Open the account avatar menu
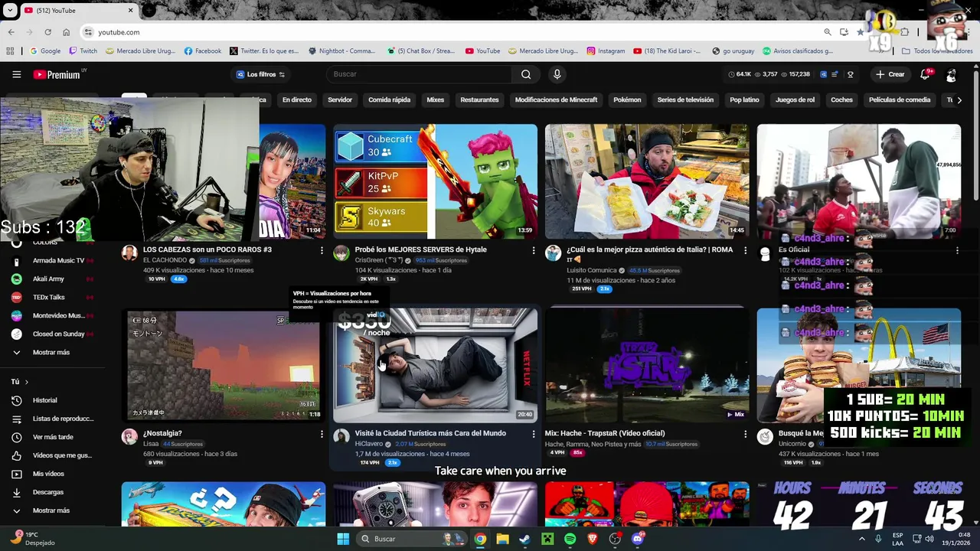Screen dimensions: 980x551 [x=951, y=74]
